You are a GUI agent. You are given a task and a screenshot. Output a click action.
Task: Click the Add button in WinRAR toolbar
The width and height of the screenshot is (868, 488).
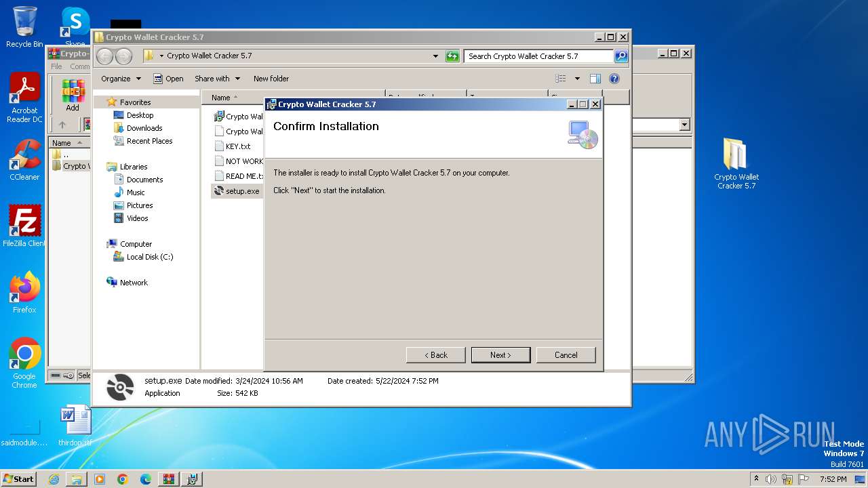coord(73,95)
